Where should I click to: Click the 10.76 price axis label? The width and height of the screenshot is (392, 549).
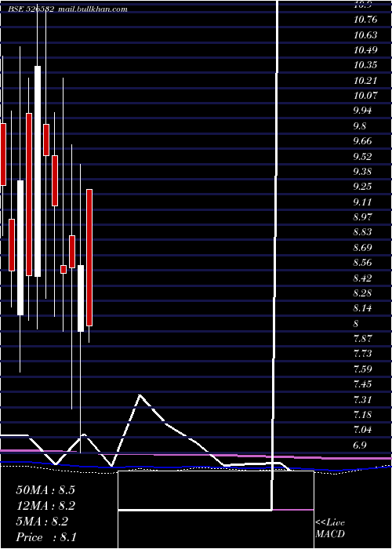[x=365, y=20]
